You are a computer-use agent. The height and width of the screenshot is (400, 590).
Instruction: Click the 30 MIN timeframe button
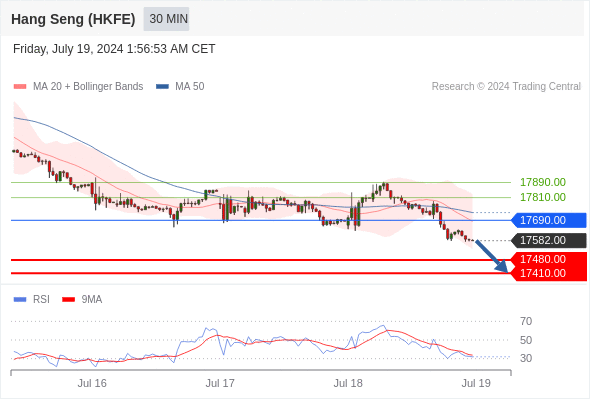(166, 18)
